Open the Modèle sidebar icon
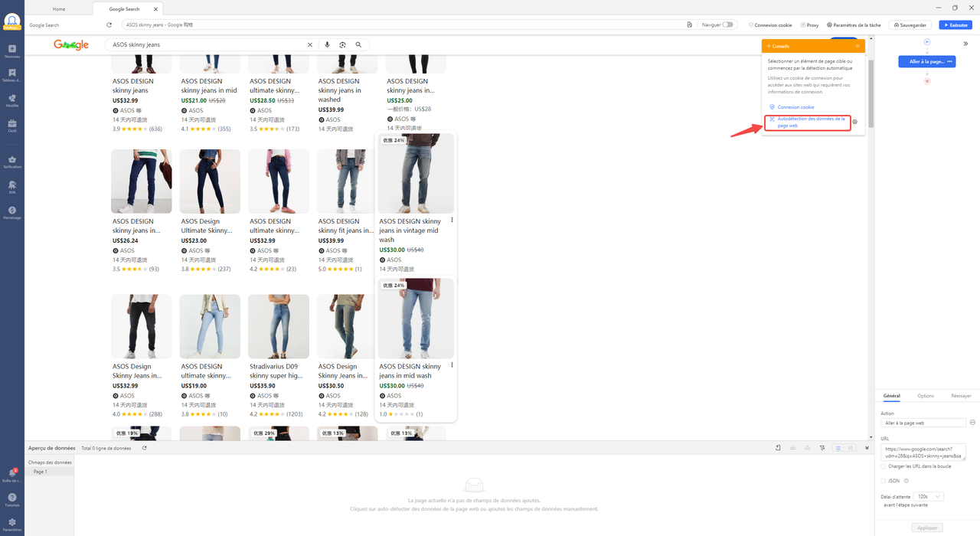 (x=12, y=98)
